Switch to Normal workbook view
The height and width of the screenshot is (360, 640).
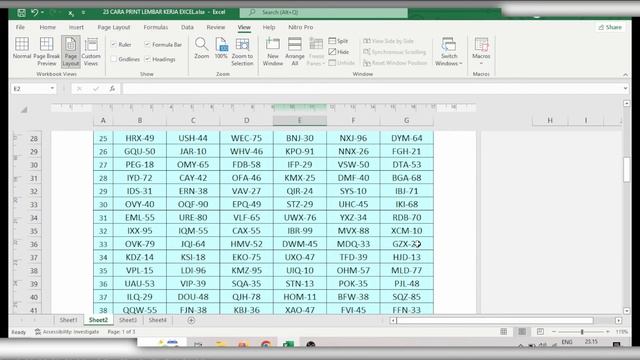click(22, 48)
